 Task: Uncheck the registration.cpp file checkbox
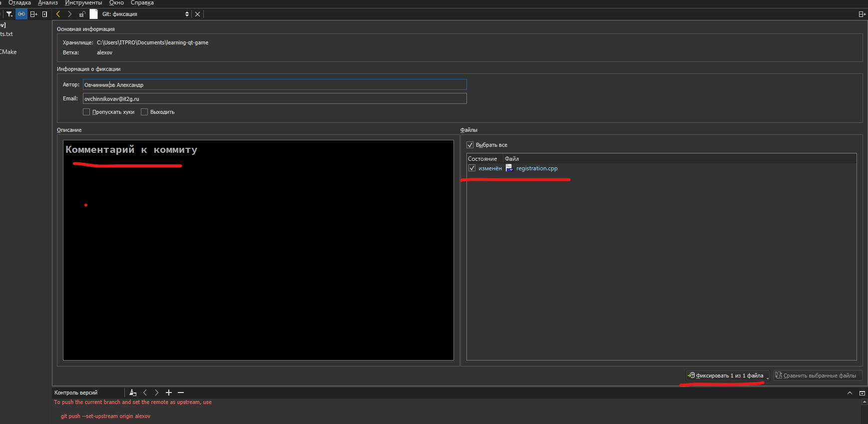coord(472,168)
